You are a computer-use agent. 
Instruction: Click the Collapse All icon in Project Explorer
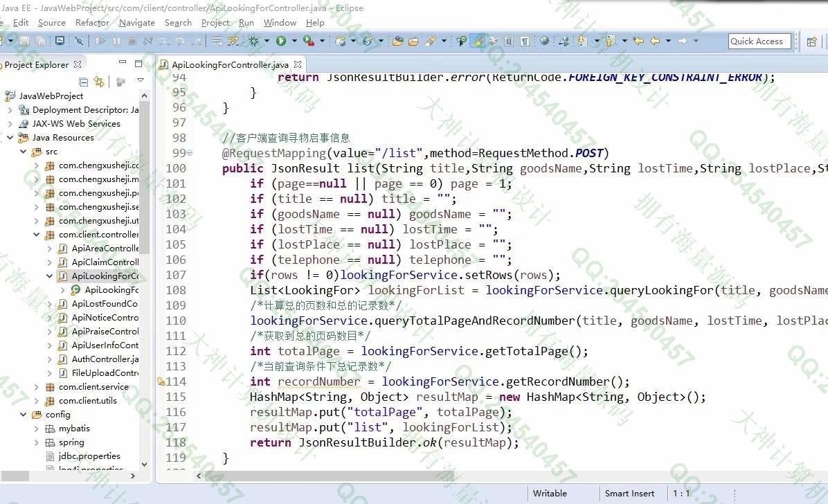tap(84, 82)
